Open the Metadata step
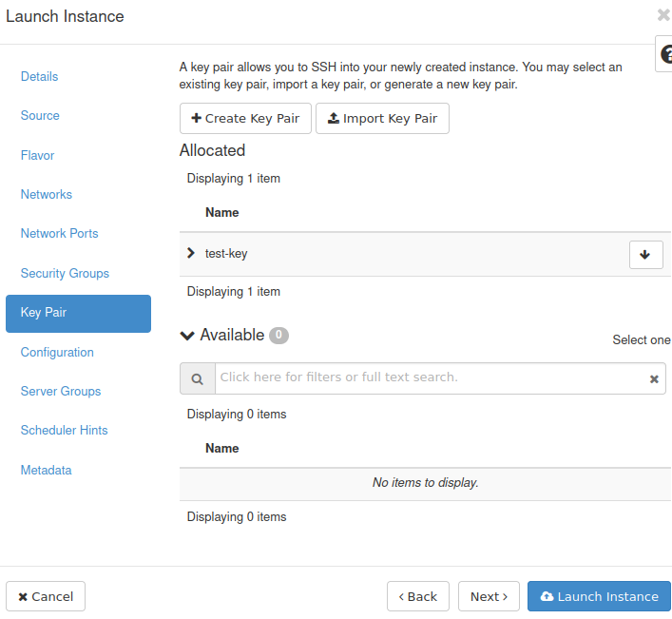 [46, 470]
